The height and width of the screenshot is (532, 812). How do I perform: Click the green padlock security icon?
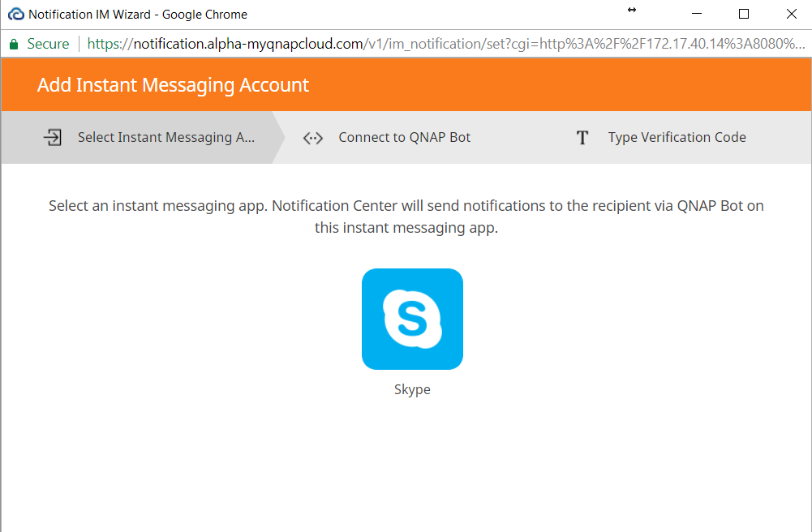[x=13, y=44]
